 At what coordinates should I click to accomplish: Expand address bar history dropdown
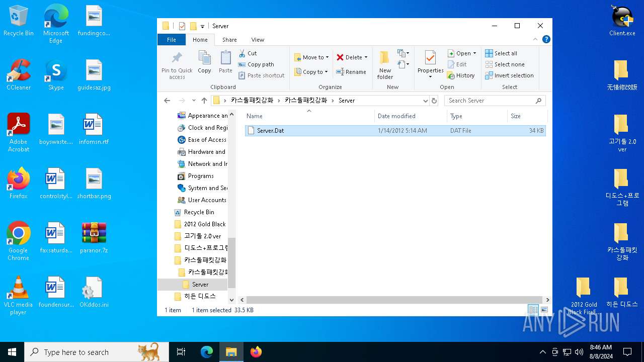(425, 101)
